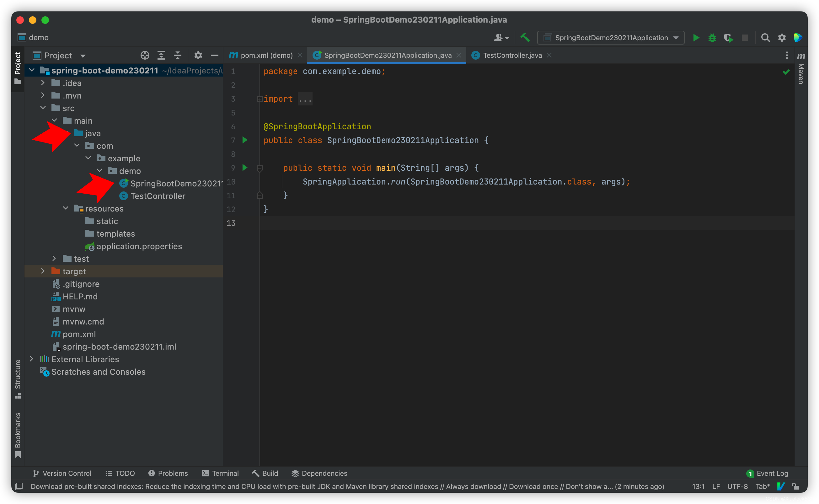Select TestController class in project tree
Viewport: 819px width, 504px height.
[x=152, y=196]
